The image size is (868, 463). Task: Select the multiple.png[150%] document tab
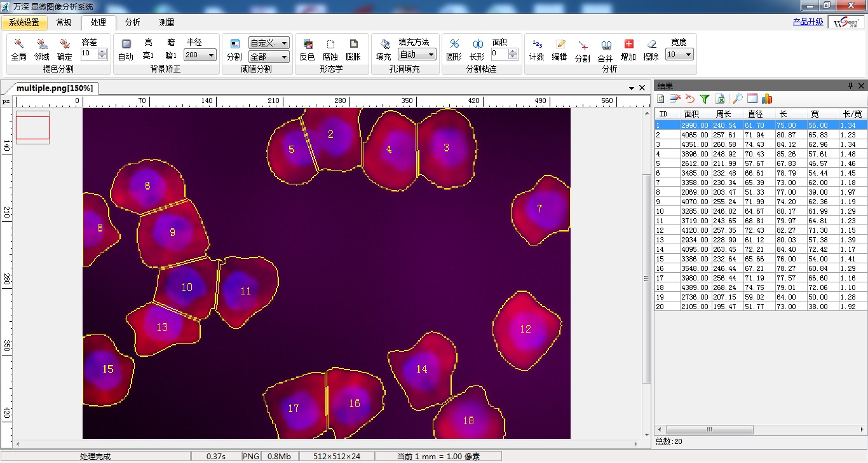click(55, 88)
